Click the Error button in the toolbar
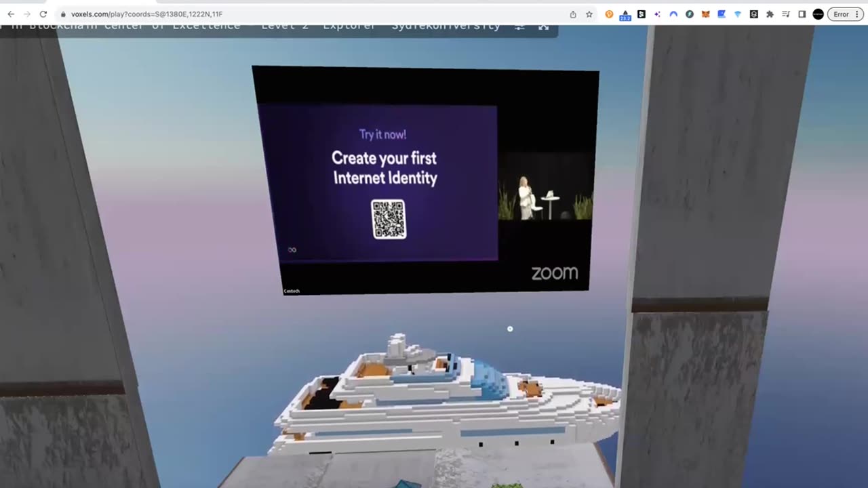 click(x=841, y=14)
